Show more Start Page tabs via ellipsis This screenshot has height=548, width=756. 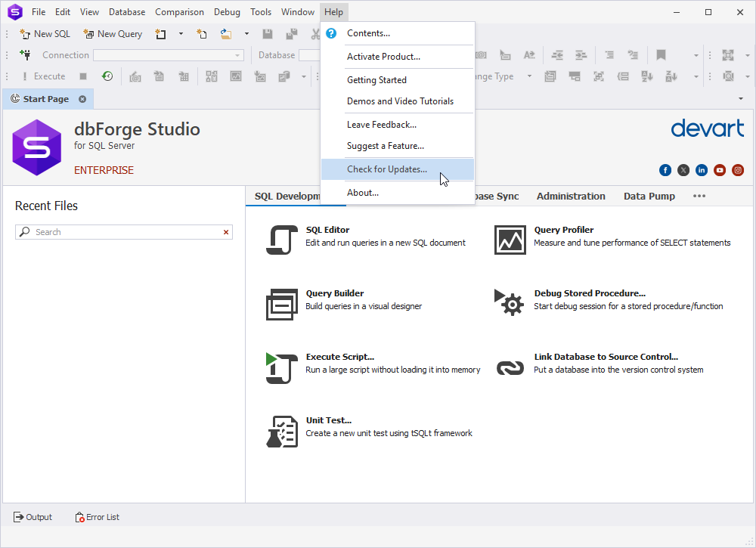699,196
